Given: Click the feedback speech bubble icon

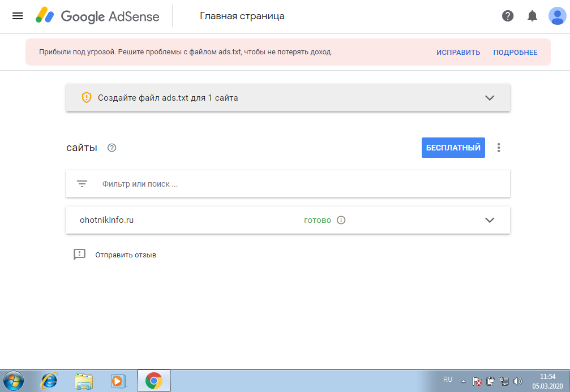Looking at the screenshot, I should (79, 255).
